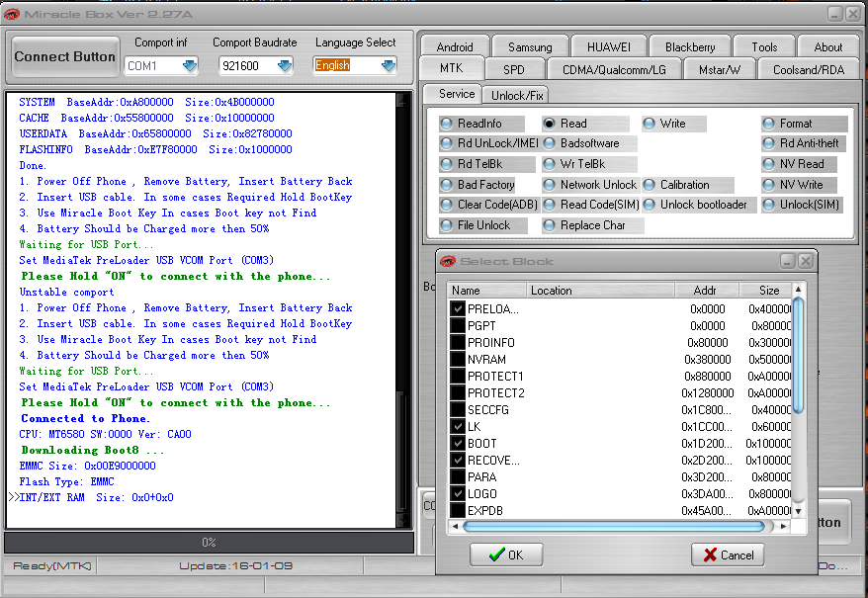
Task: Uncheck the LOGO block checkbox
Action: coord(458,493)
